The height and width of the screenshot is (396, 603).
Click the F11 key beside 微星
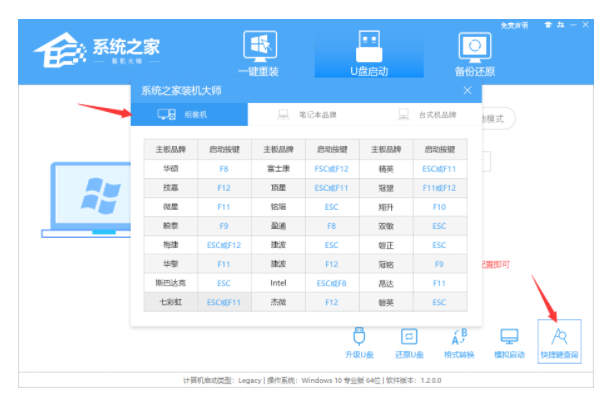(224, 207)
